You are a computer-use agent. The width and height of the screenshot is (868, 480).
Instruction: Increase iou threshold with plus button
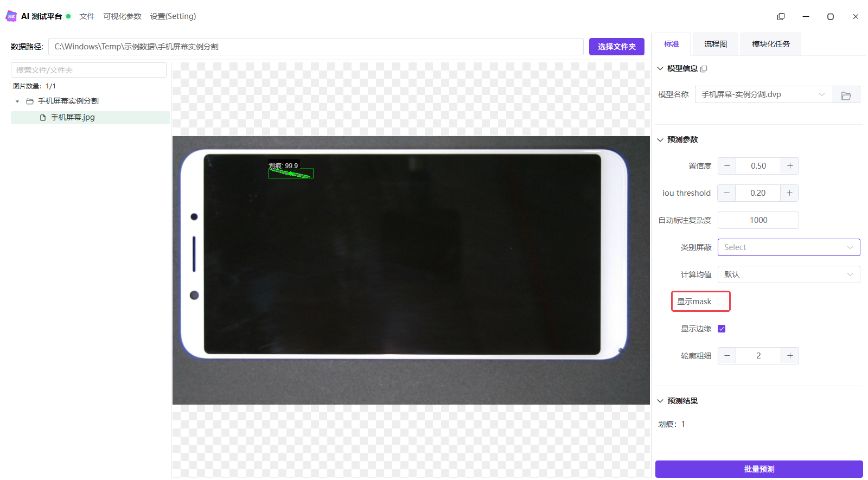click(789, 193)
